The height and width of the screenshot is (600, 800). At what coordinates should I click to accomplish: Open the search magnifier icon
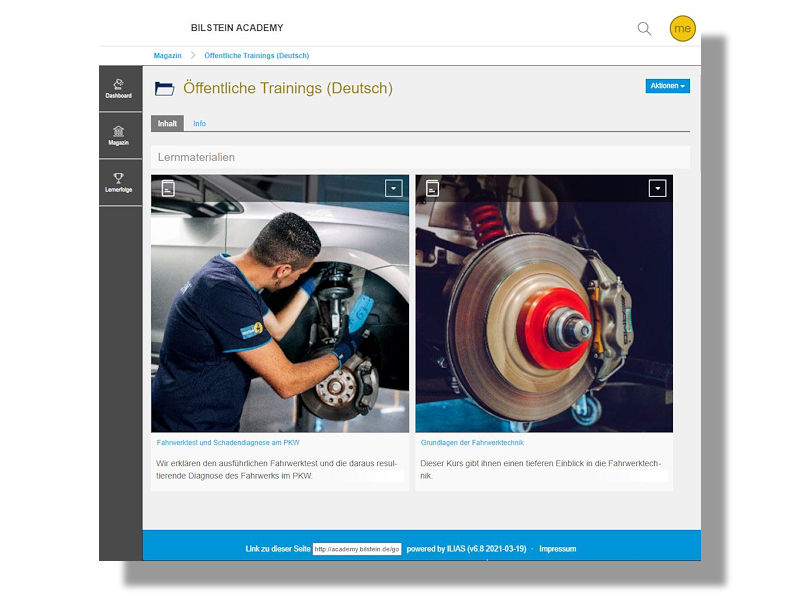coord(644,29)
